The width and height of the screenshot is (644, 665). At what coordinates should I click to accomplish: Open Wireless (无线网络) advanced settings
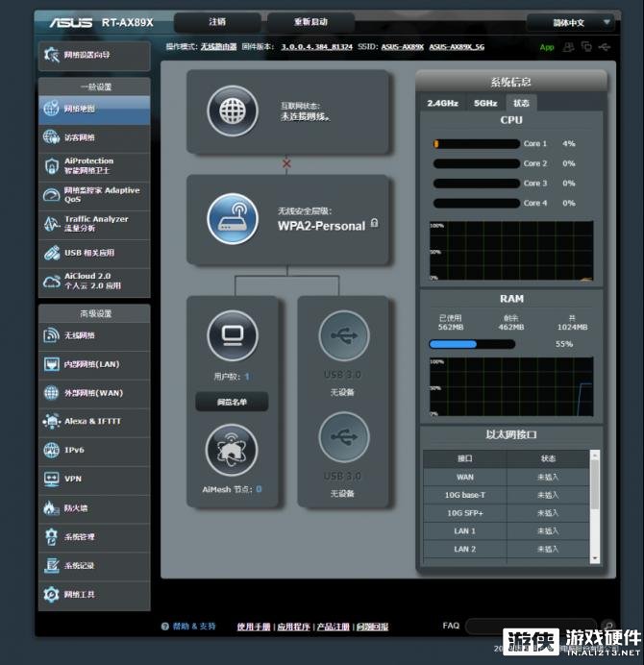94,335
